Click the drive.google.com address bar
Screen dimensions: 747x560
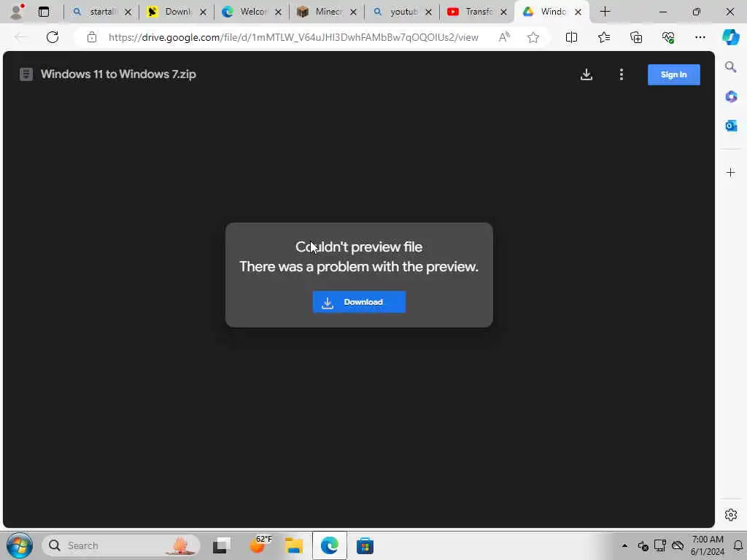(x=293, y=37)
